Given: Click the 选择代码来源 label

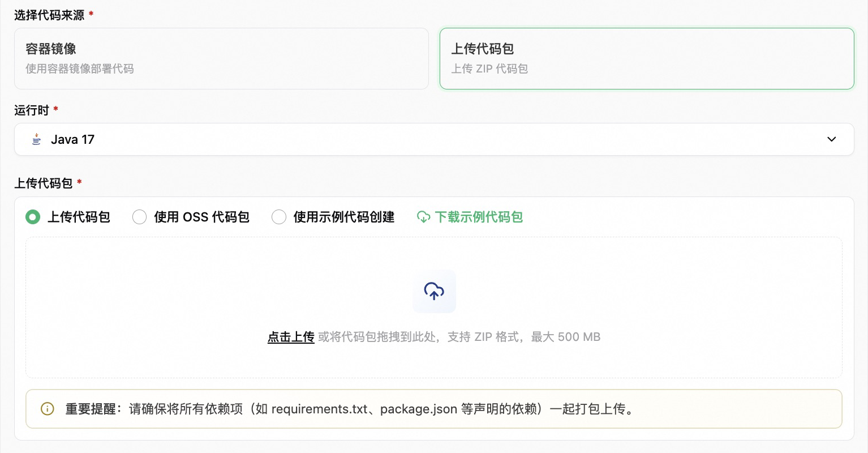Looking at the screenshot, I should click(49, 15).
